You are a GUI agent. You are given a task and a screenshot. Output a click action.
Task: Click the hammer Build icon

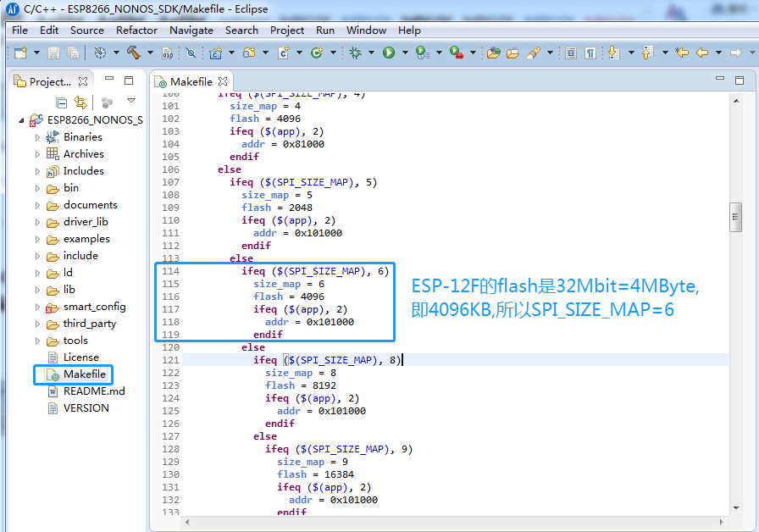[x=134, y=53]
